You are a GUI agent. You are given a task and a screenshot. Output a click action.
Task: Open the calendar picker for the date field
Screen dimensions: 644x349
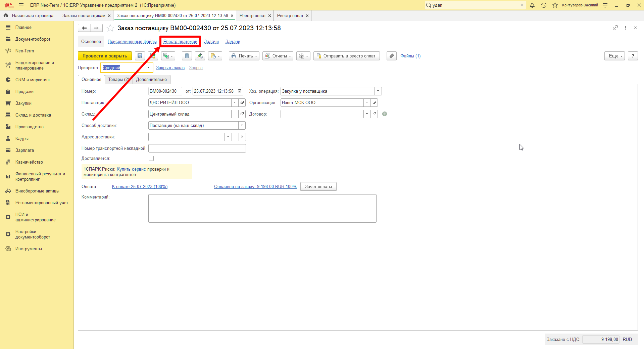point(240,91)
